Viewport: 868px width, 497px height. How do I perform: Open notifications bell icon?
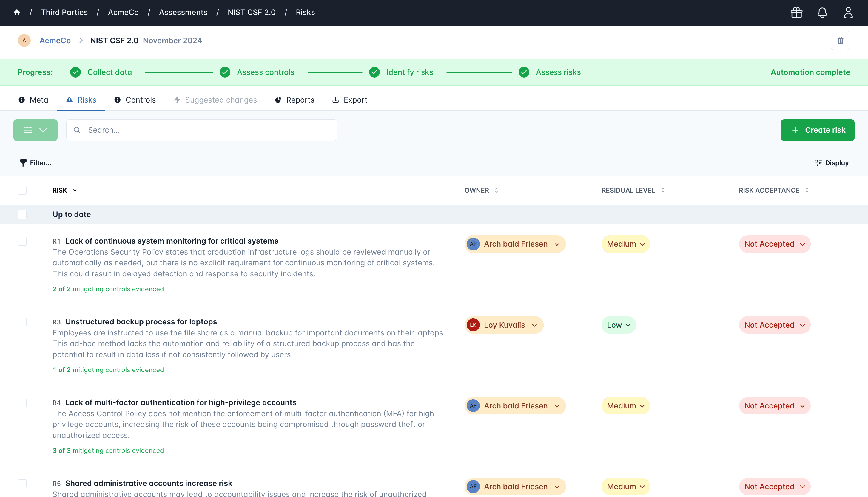(x=822, y=13)
